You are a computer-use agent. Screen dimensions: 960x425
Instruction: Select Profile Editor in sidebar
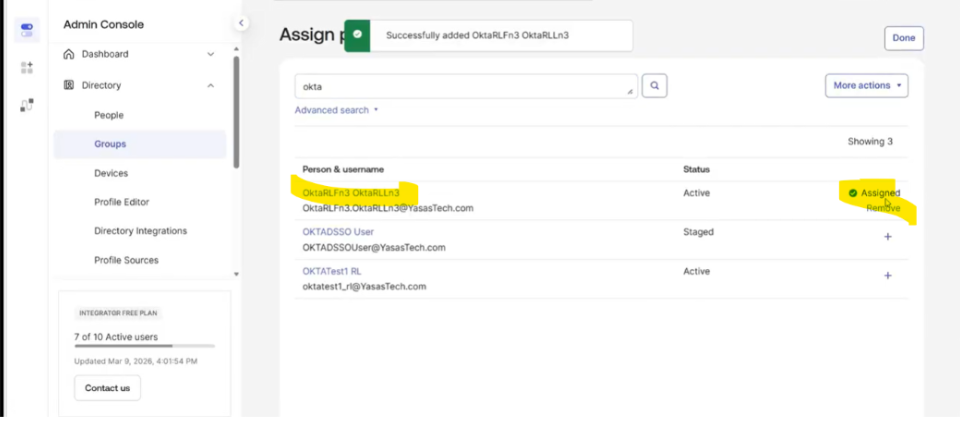[x=121, y=202]
